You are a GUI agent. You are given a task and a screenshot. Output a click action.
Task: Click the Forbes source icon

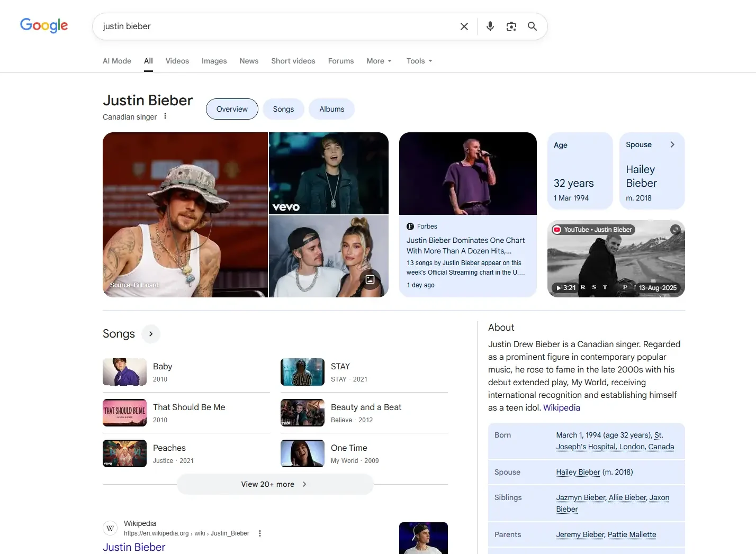click(x=410, y=226)
